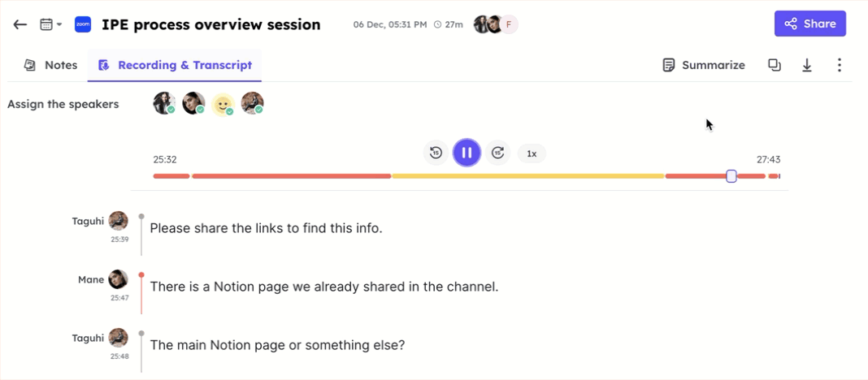This screenshot has width=868, height=380.
Task: Click the current time 25:32
Action: point(165,160)
